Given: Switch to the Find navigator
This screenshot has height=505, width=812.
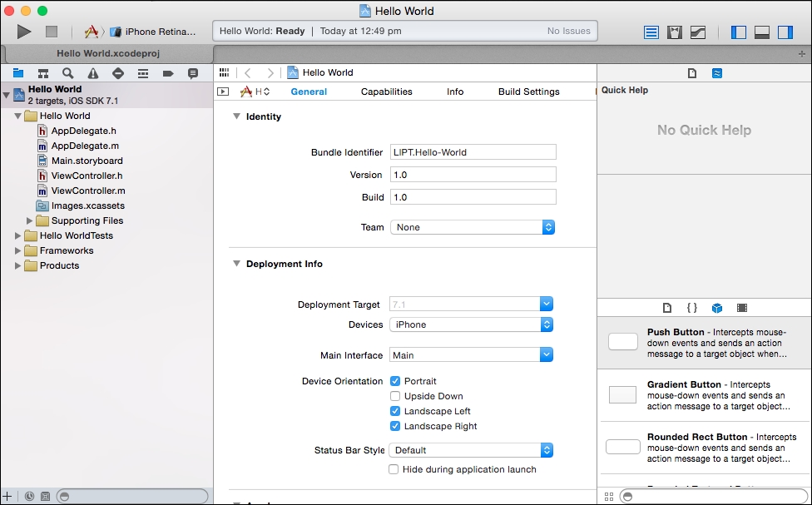Looking at the screenshot, I should (67, 72).
